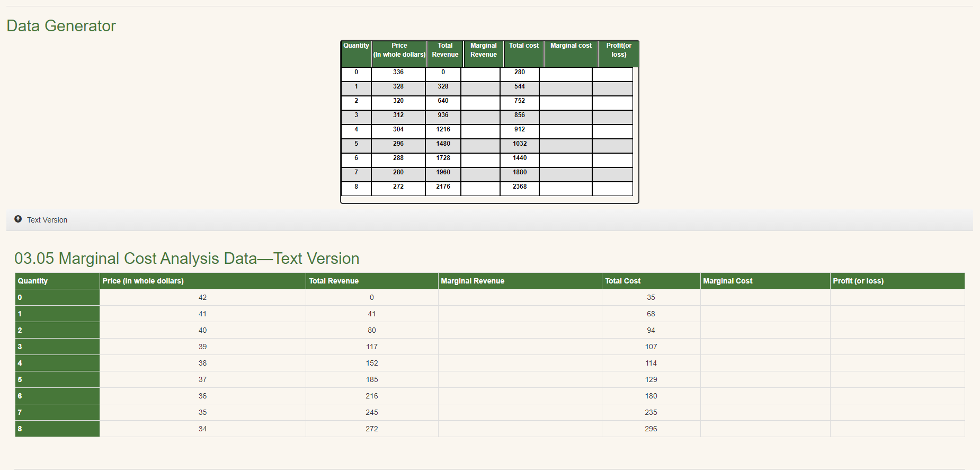Select total revenue 640 in Data Generator

pos(443,101)
